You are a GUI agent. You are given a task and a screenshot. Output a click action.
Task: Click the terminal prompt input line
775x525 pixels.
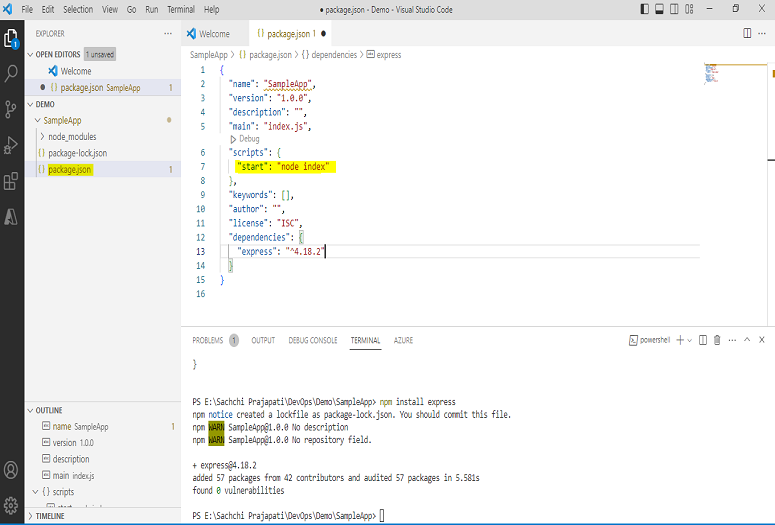click(x=382, y=516)
